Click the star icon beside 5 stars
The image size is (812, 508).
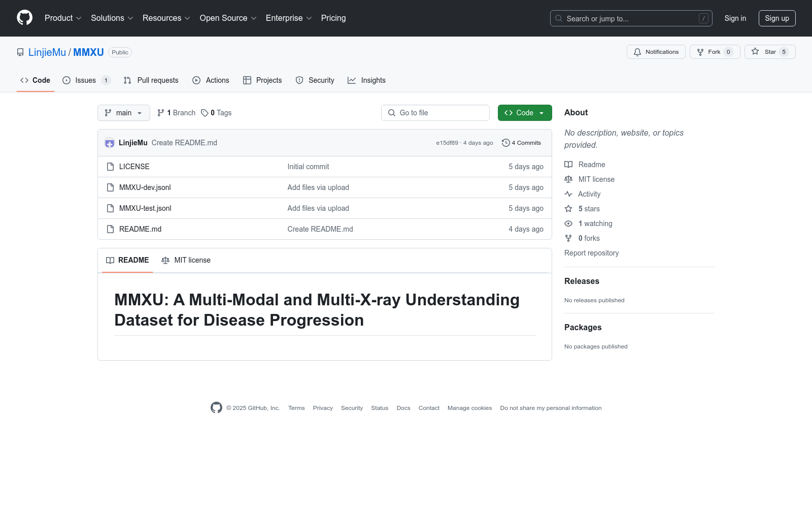click(568, 209)
